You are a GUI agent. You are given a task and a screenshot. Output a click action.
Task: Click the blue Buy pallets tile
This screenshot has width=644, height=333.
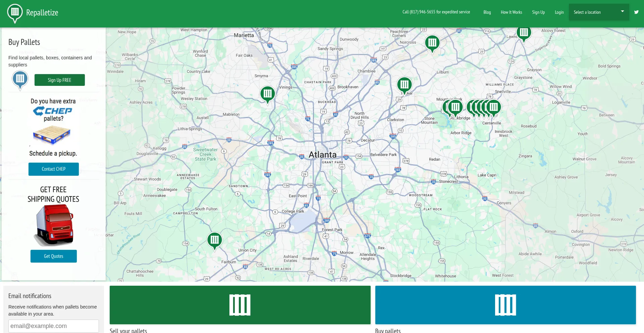[x=505, y=305]
